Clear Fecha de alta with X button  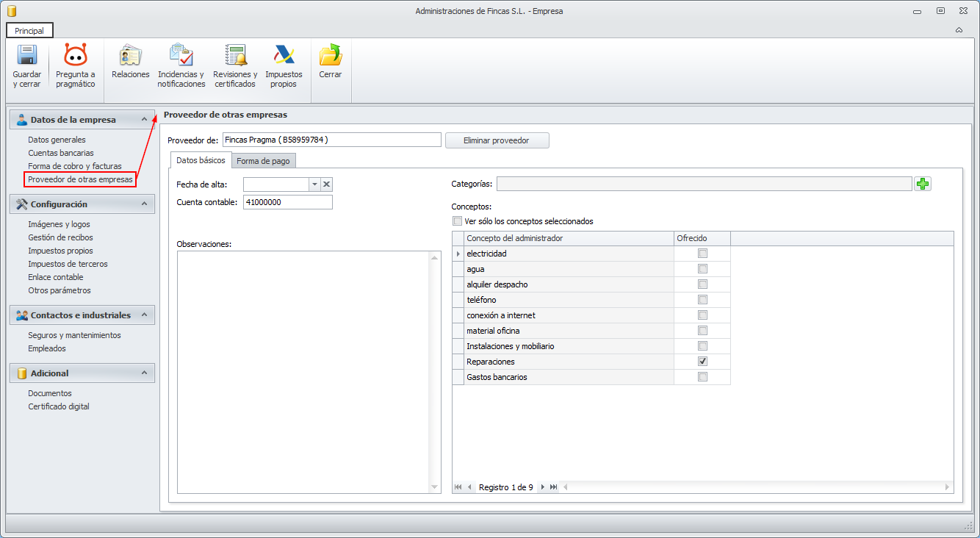(327, 184)
